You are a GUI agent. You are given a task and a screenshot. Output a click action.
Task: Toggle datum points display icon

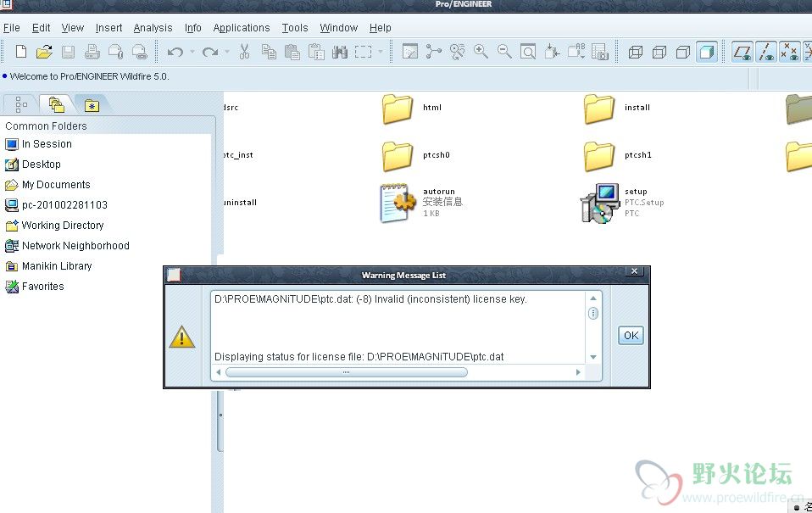pyautogui.click(x=790, y=52)
